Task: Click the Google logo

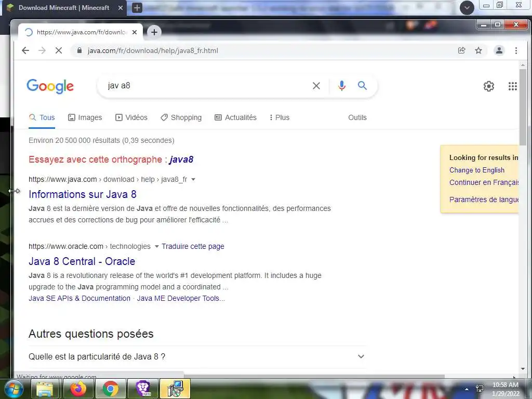Action: (50, 86)
